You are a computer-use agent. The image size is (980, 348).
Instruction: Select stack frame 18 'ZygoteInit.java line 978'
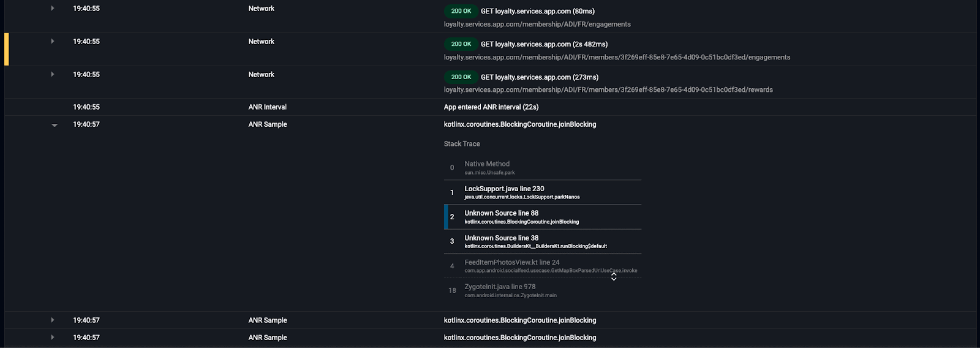[543, 290]
